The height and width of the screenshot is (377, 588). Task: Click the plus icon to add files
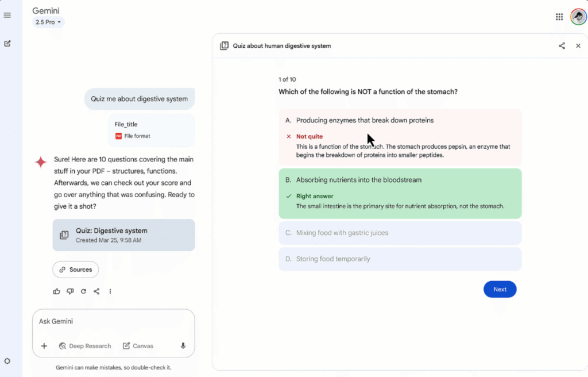tap(44, 346)
